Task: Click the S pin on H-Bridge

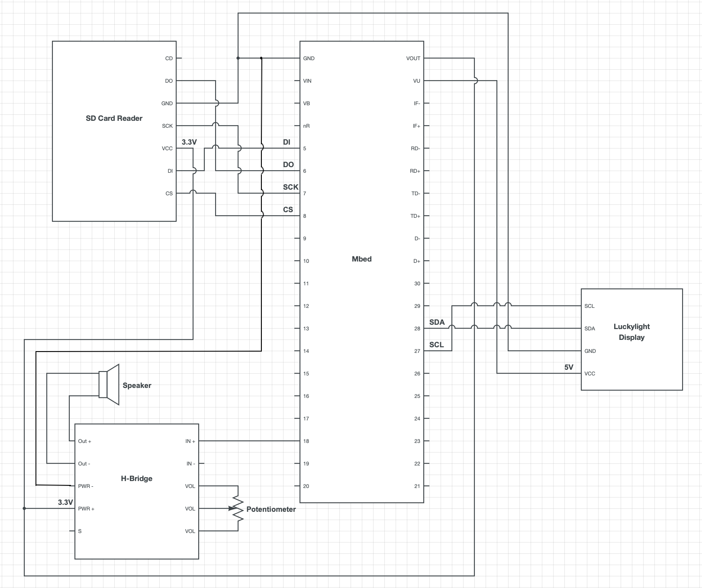Action: tap(80, 531)
